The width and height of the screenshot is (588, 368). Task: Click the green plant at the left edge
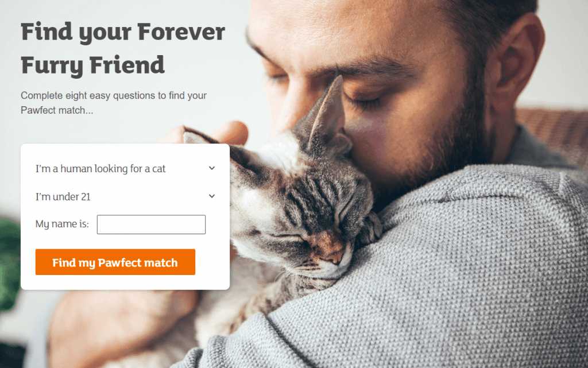click(9, 262)
